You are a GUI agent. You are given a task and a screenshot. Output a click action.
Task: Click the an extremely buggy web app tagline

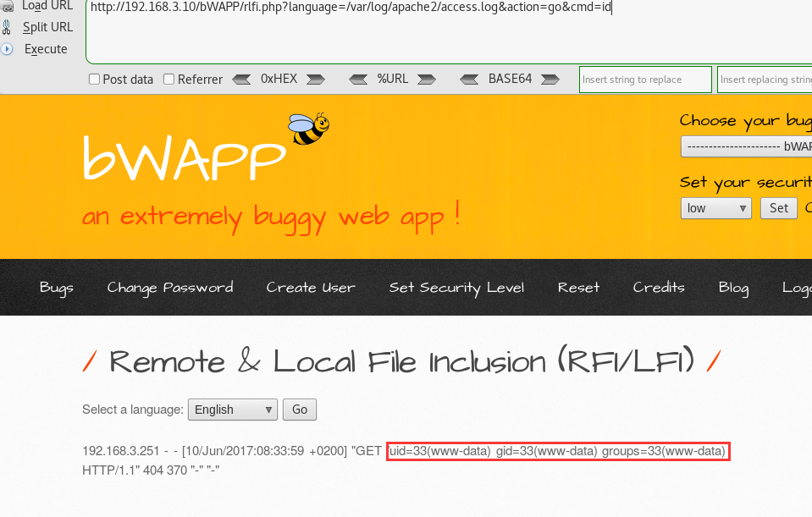pos(271,217)
